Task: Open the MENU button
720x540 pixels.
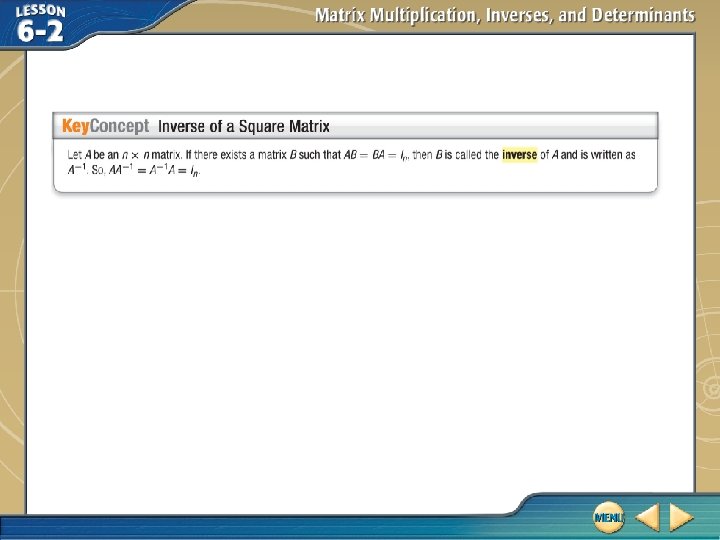Action: click(x=608, y=517)
